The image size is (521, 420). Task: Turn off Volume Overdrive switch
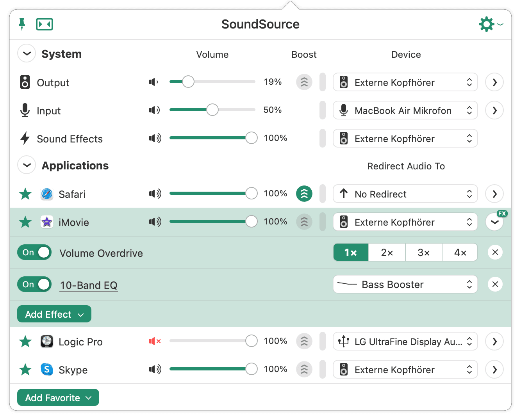[34, 252]
